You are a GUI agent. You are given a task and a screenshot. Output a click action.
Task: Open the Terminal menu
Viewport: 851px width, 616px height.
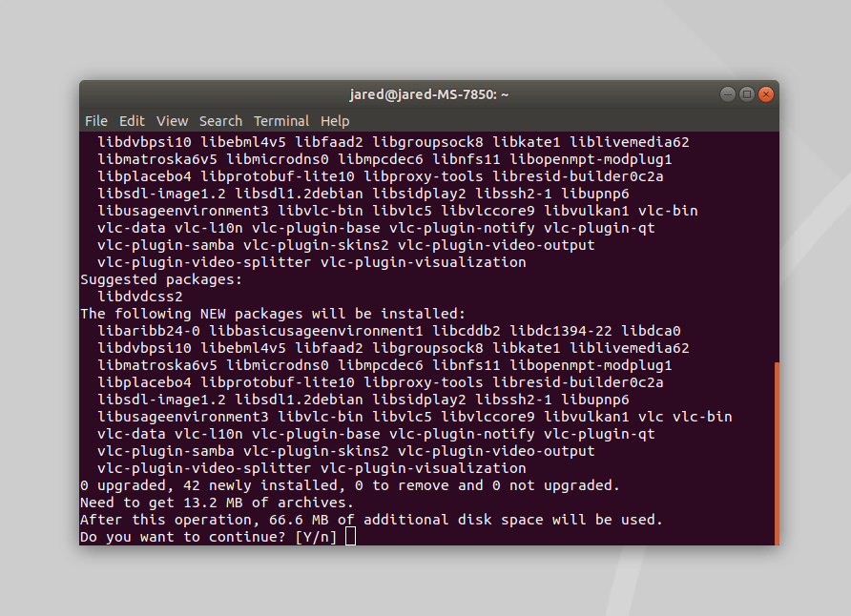281,121
